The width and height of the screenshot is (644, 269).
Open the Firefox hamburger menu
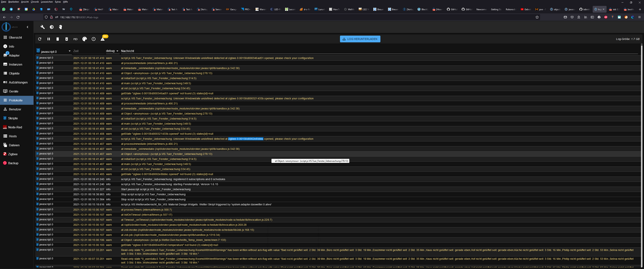coord(639,17)
